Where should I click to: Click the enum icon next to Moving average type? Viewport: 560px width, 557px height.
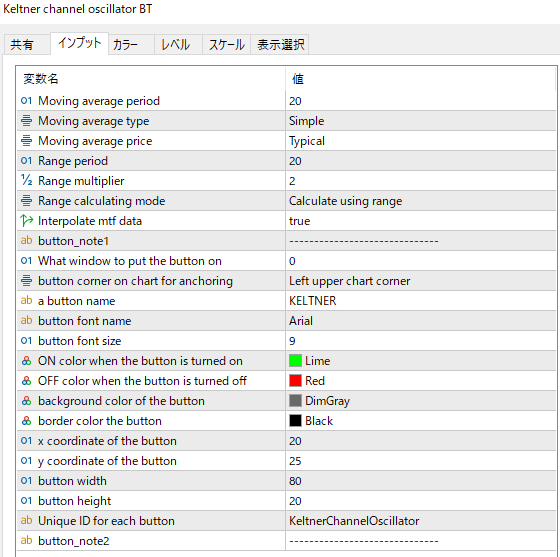point(26,121)
